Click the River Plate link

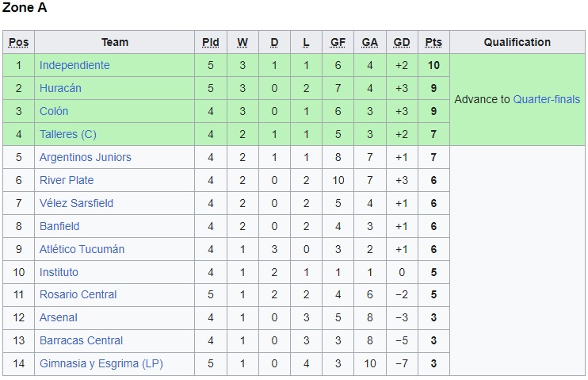[x=67, y=180]
